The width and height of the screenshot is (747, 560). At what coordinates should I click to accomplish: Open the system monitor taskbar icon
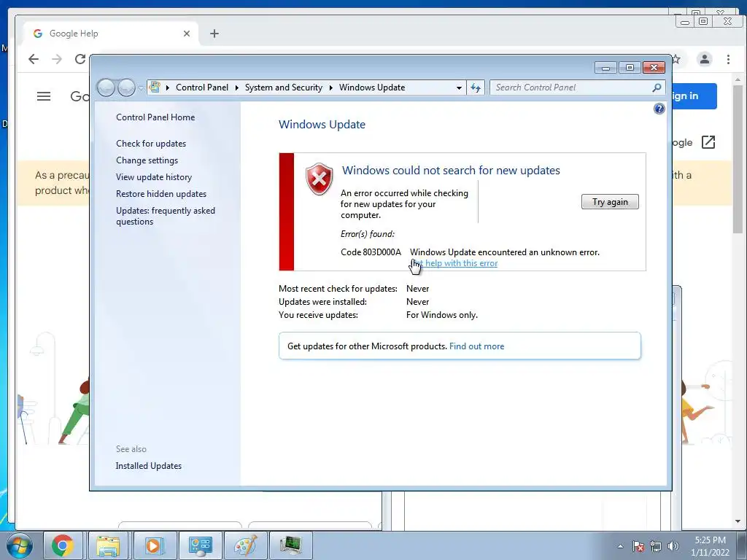coord(290,545)
